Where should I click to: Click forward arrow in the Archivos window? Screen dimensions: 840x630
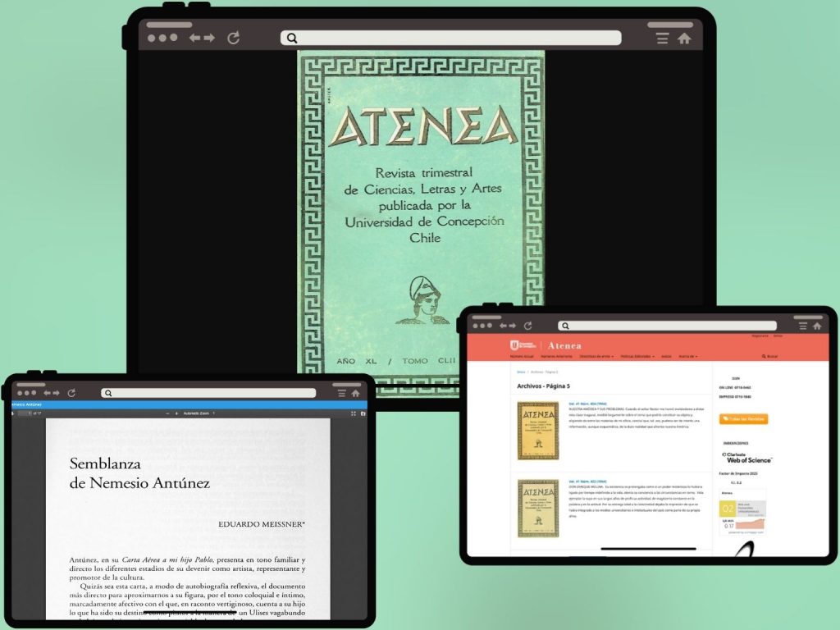coord(512,326)
